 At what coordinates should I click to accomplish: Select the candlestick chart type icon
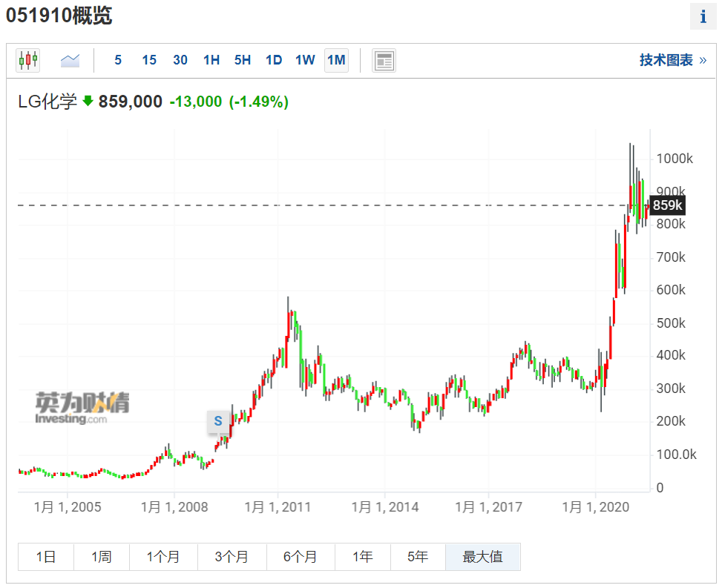(x=27, y=60)
